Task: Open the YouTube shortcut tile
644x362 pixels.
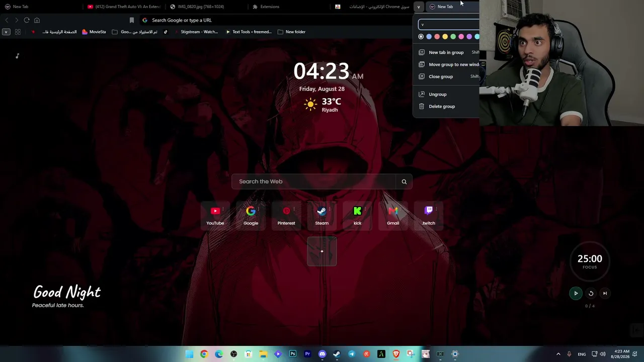Action: coord(215,216)
